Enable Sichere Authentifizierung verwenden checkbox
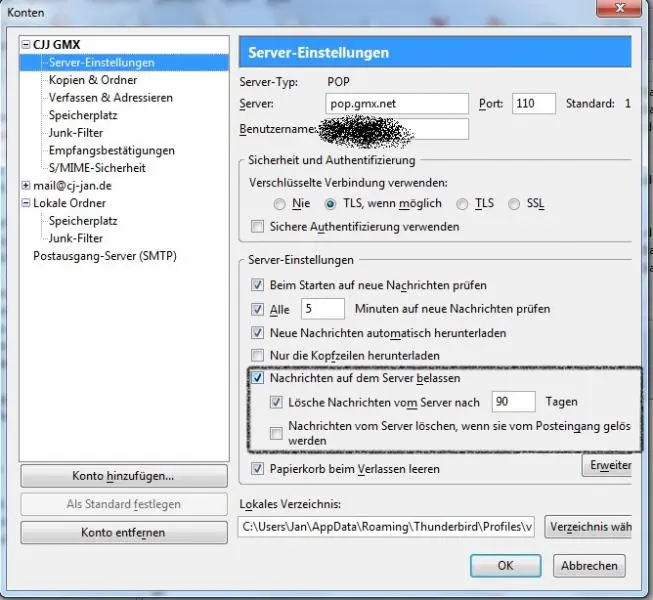Viewport: 653px width, 600px height. [x=258, y=227]
